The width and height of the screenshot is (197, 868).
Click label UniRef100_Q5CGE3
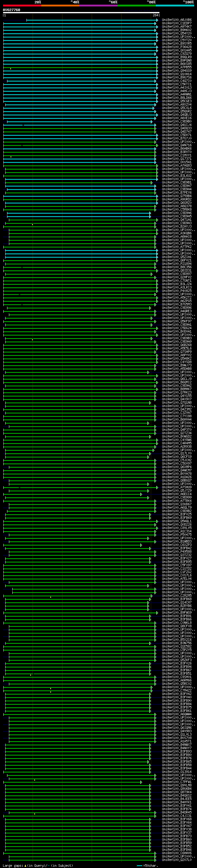click(177, 101)
